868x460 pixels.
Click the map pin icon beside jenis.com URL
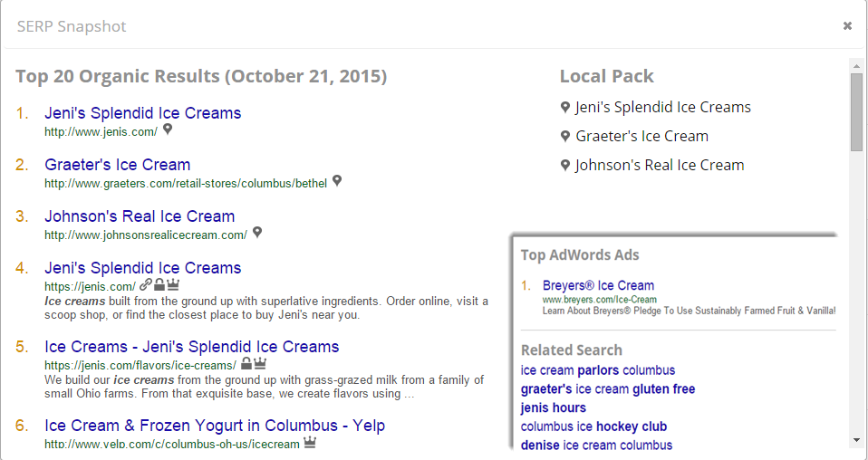click(x=168, y=129)
